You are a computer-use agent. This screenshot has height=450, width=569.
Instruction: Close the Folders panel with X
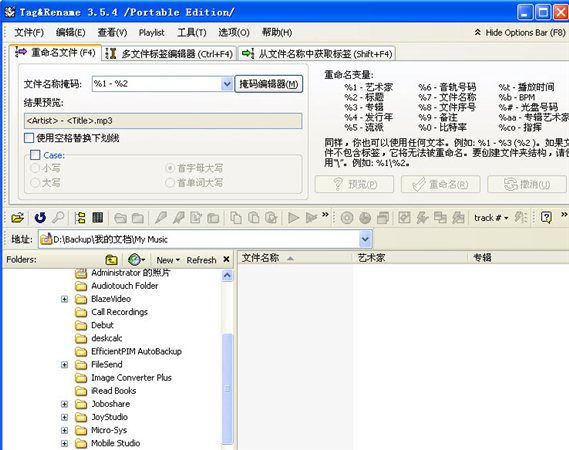click(x=226, y=259)
